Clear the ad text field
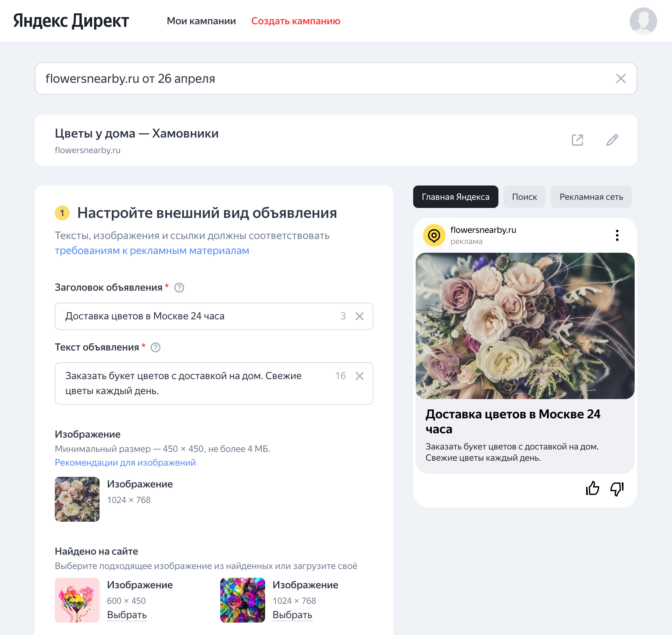The width and height of the screenshot is (672, 635). tap(359, 376)
